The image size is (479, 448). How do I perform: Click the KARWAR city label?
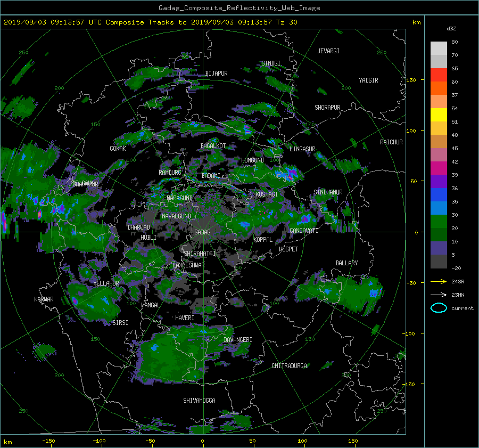44,299
